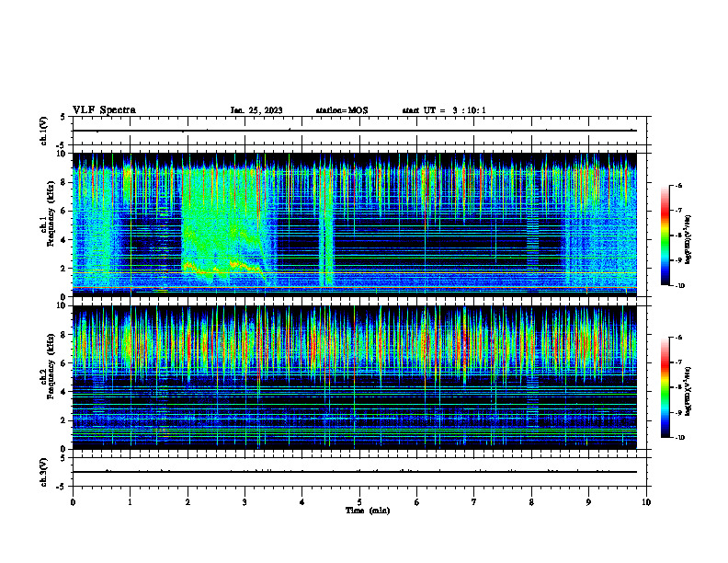The height and width of the screenshot is (563, 728).
Task: Click the "1" tick label on the time axis
Action: pyautogui.click(x=130, y=502)
